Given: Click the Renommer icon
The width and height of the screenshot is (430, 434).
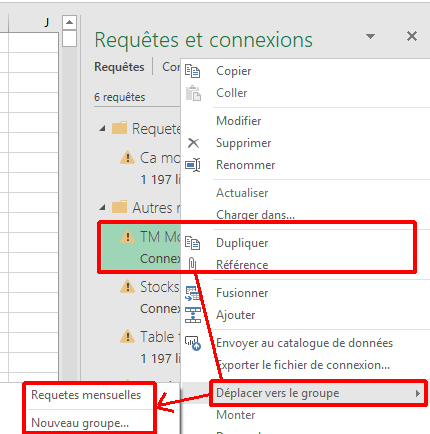Looking at the screenshot, I should [193, 165].
